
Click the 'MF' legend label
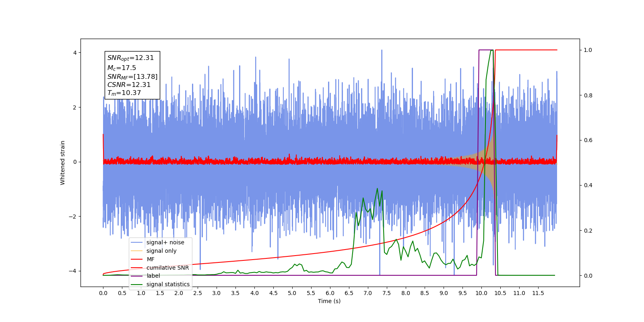151,259
